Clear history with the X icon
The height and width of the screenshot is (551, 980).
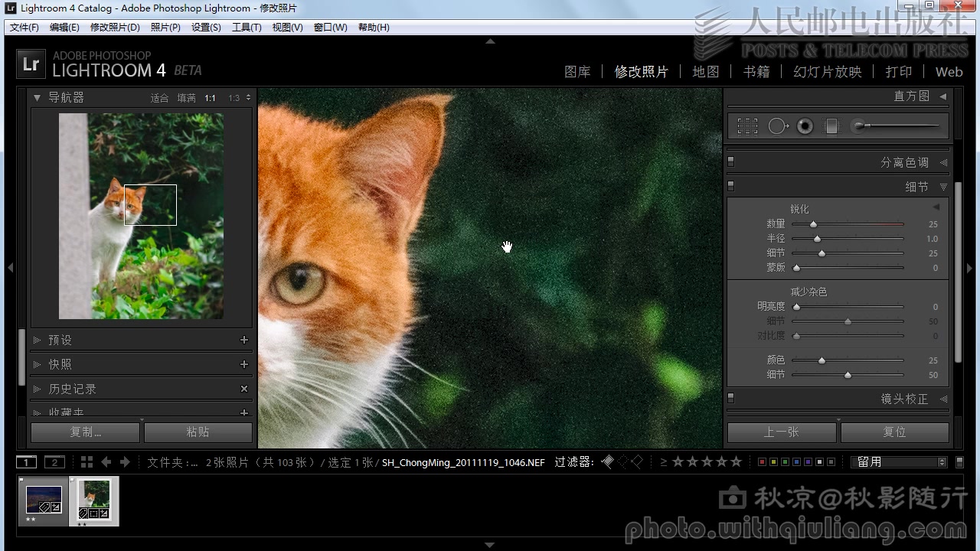[244, 389]
